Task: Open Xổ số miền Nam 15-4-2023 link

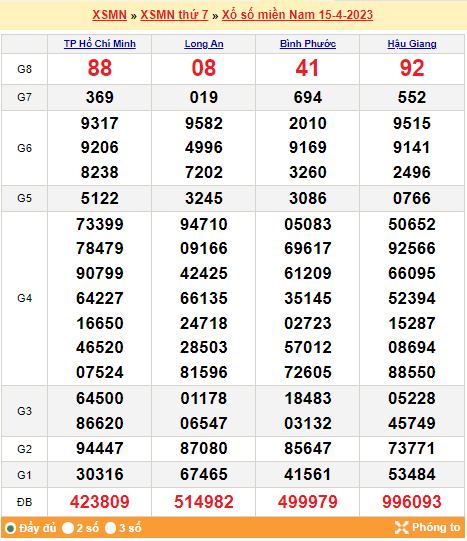Action: [297, 15]
